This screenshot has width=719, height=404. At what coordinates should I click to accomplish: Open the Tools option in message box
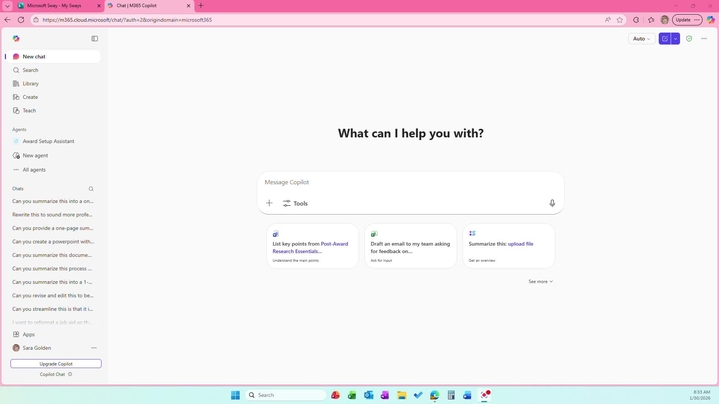point(295,203)
